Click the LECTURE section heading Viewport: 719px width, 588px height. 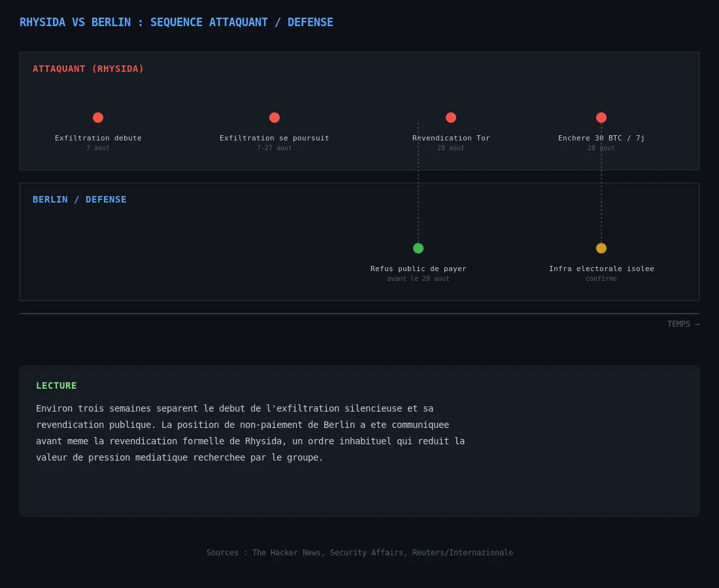coord(56,385)
